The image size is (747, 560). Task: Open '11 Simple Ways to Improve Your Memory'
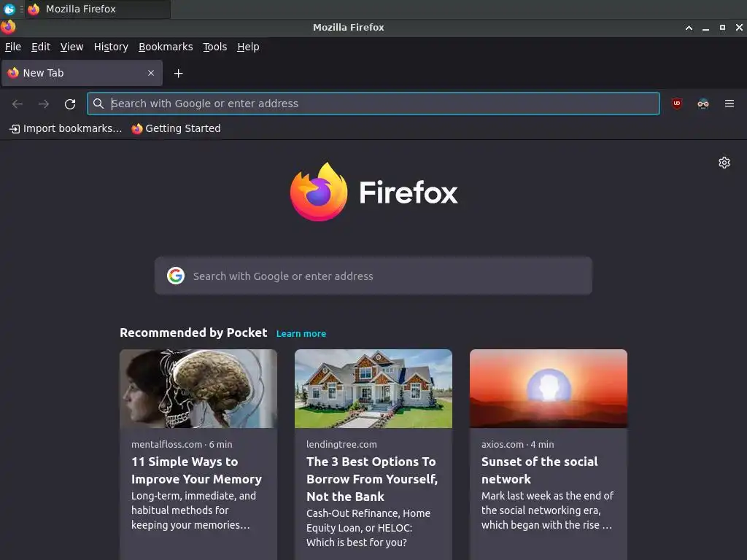[197, 470]
